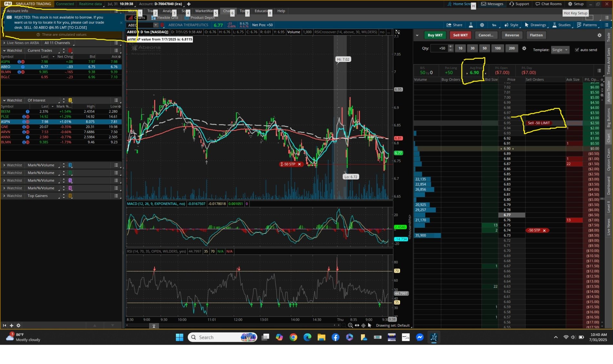Open the 1m timeframe dropdown
This screenshot has width=613, height=364.
(x=495, y=25)
